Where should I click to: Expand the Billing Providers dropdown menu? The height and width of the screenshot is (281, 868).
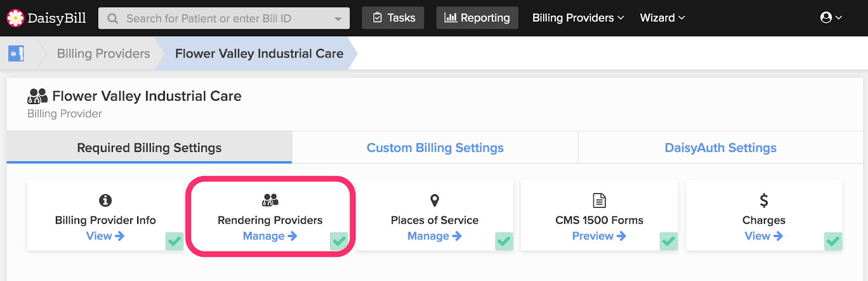[x=578, y=18]
